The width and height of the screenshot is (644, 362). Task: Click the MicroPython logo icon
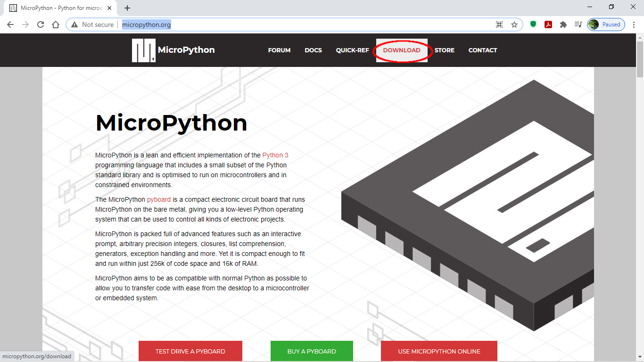(x=143, y=50)
